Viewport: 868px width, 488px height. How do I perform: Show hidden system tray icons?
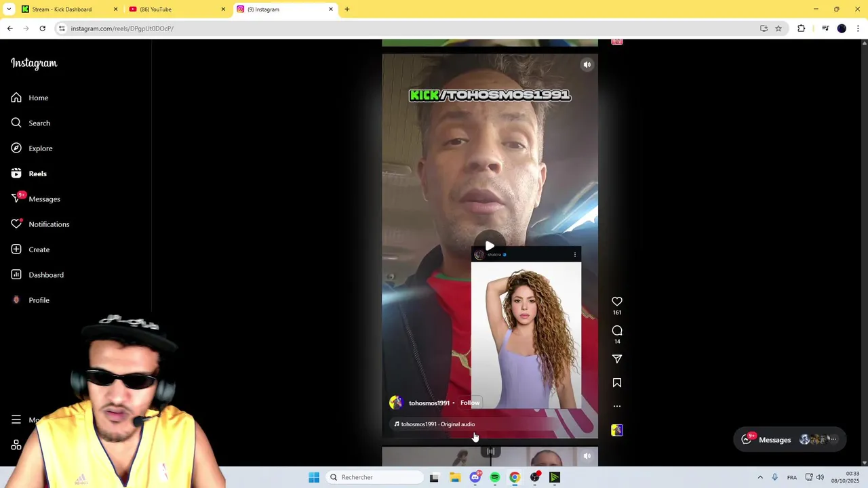pyautogui.click(x=760, y=478)
